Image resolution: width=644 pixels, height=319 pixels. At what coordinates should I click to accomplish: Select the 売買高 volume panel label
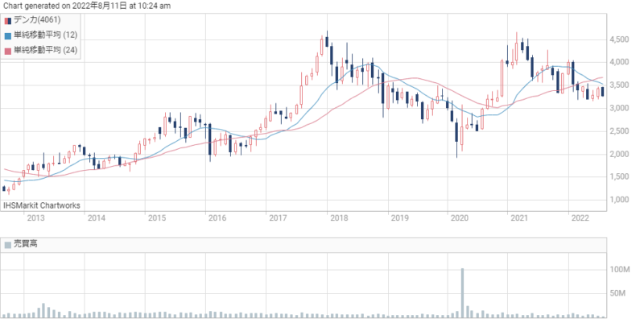[x=26, y=244]
